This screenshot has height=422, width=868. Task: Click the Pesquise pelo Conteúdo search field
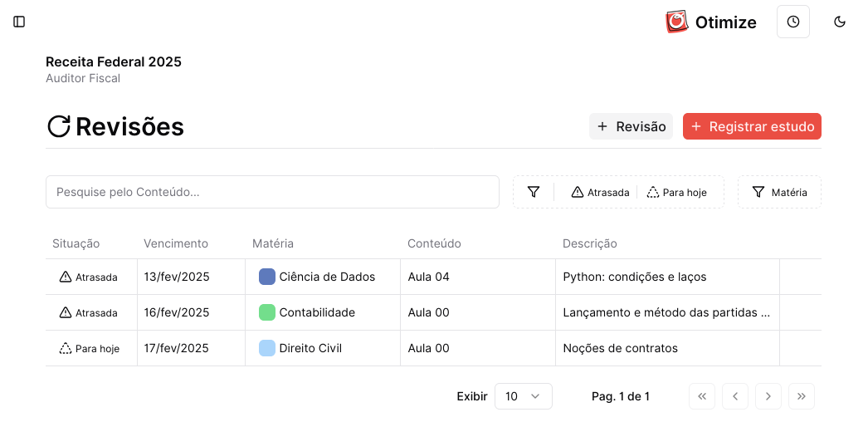pos(272,192)
